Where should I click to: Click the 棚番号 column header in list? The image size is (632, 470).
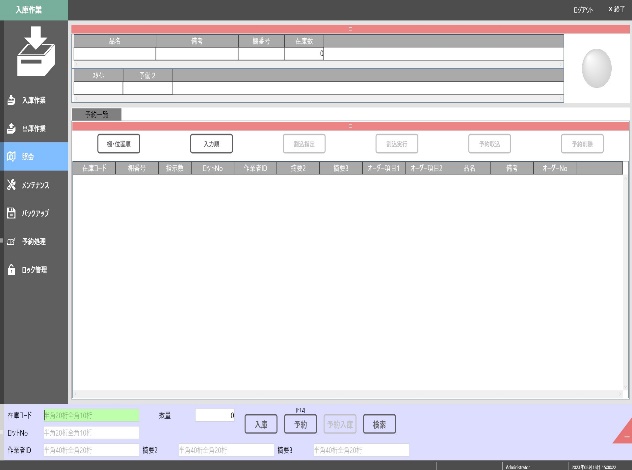pos(137,168)
